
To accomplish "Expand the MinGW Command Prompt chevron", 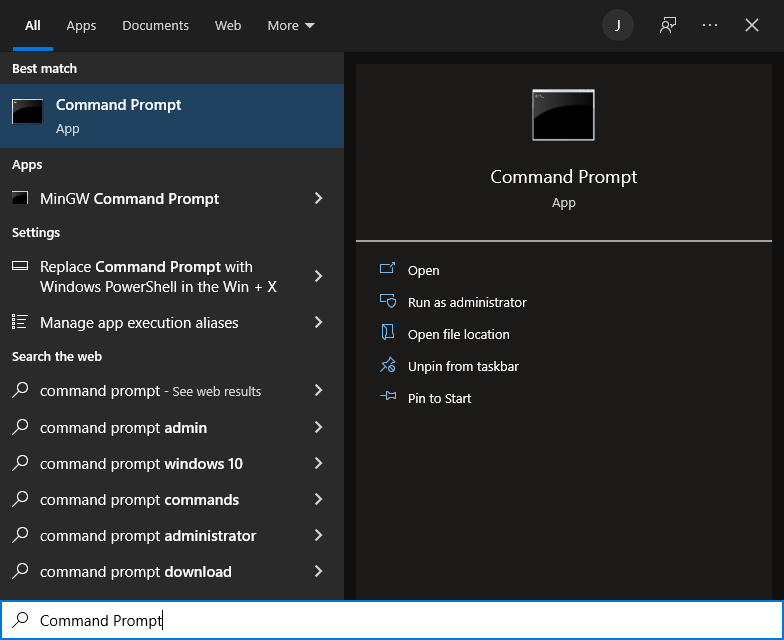I will 319,199.
